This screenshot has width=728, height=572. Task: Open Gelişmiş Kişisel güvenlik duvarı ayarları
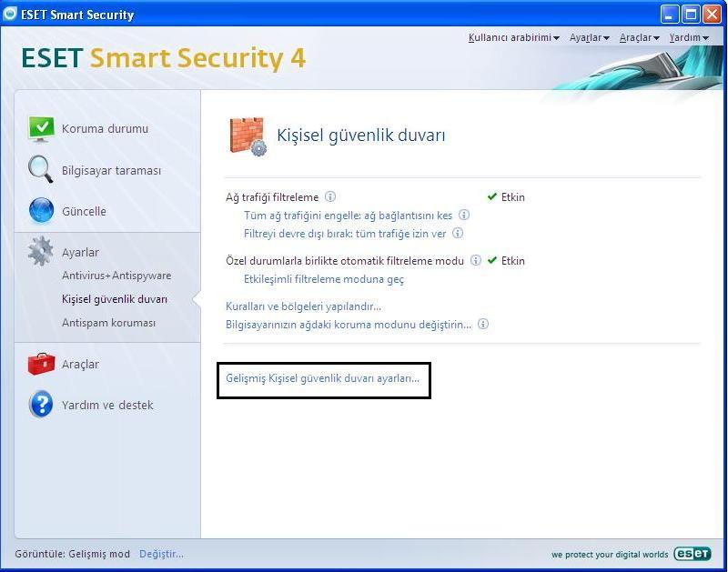[x=322, y=378]
